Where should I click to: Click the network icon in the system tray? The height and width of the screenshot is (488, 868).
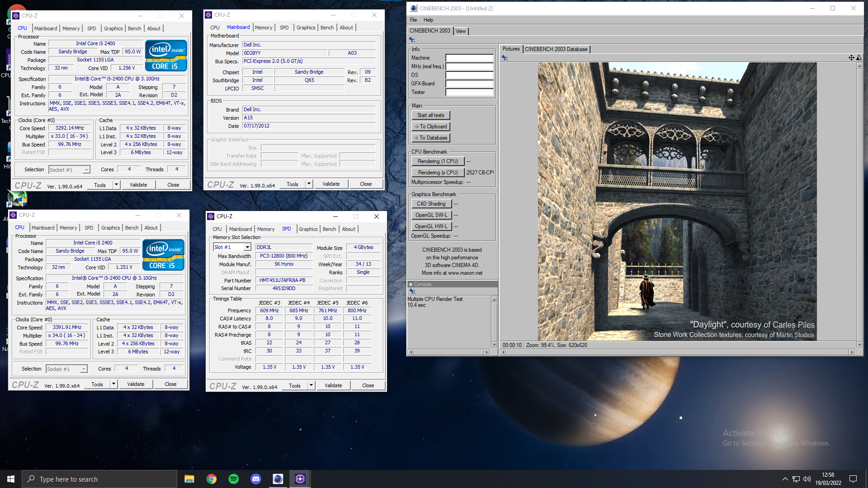pos(796,479)
